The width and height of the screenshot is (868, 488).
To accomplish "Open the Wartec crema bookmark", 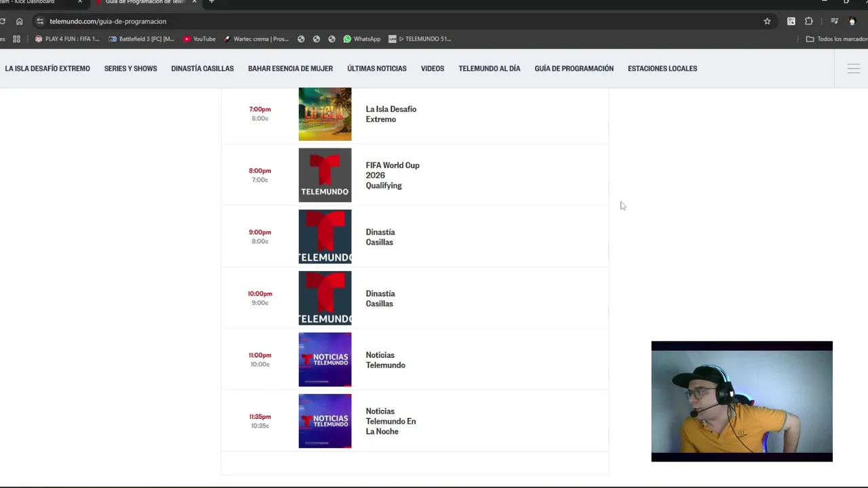I will pyautogui.click(x=256, y=39).
